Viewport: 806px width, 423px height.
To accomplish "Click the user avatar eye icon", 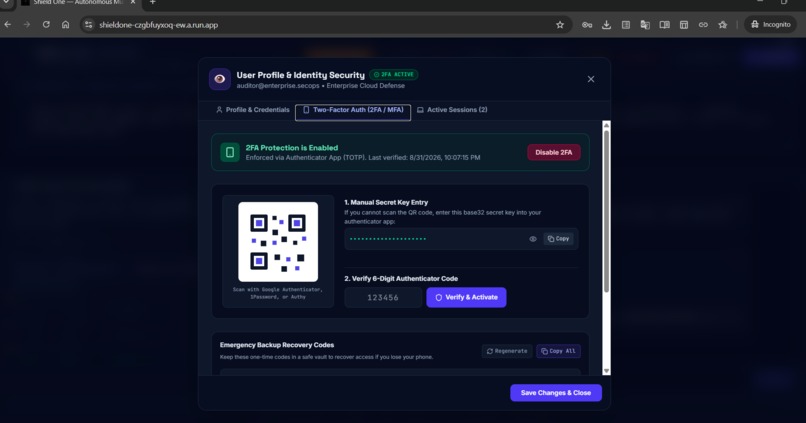I will click(x=219, y=79).
